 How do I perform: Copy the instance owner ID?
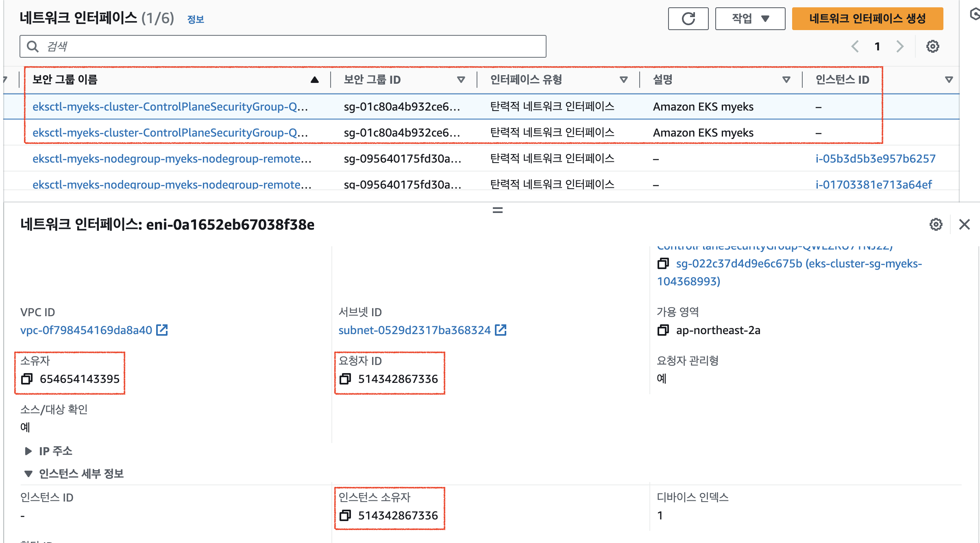click(x=345, y=515)
